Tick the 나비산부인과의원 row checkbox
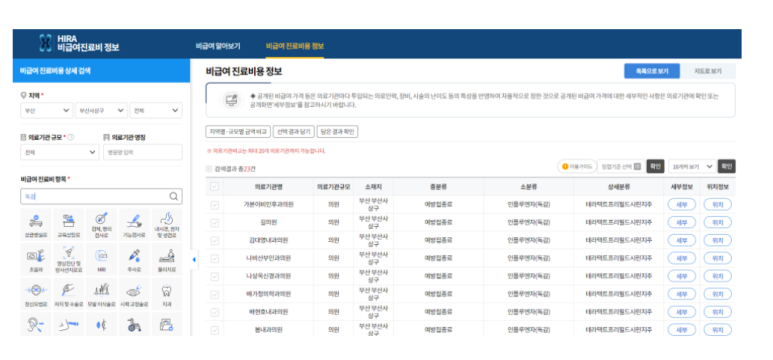773x360 pixels. (x=214, y=258)
